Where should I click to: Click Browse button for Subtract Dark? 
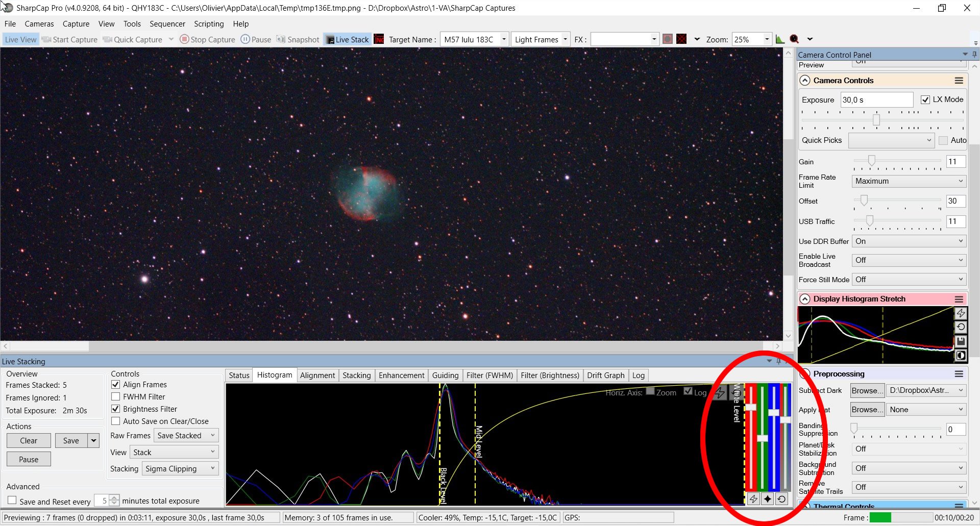click(x=867, y=390)
